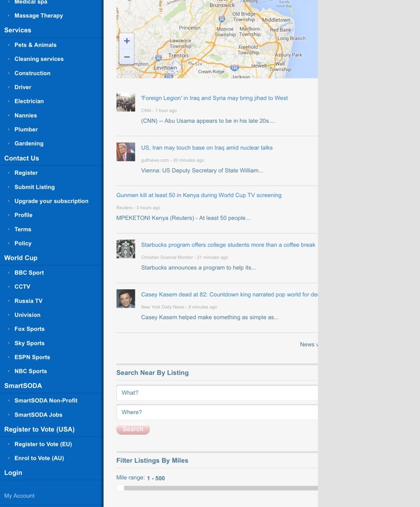Zoom in on the map
The image size is (420, 507).
pyautogui.click(x=127, y=41)
